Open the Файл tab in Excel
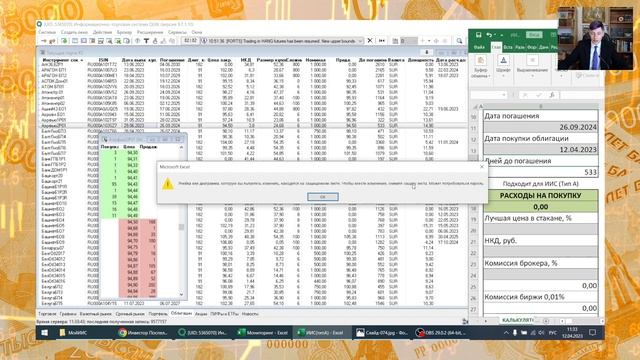Viewport: 640px width, 360px height. 479,47
